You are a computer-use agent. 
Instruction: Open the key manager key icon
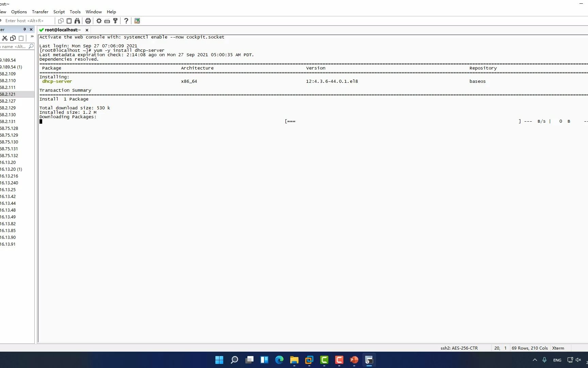115,21
